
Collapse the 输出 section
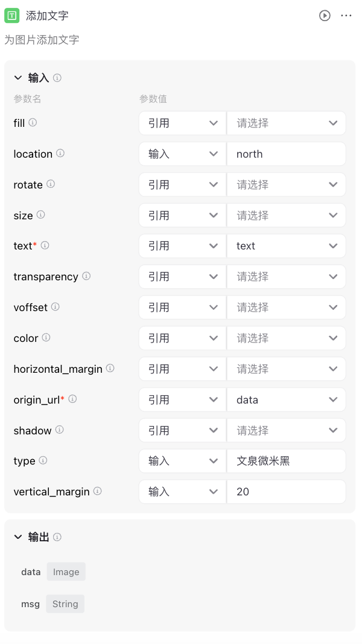tap(18, 536)
